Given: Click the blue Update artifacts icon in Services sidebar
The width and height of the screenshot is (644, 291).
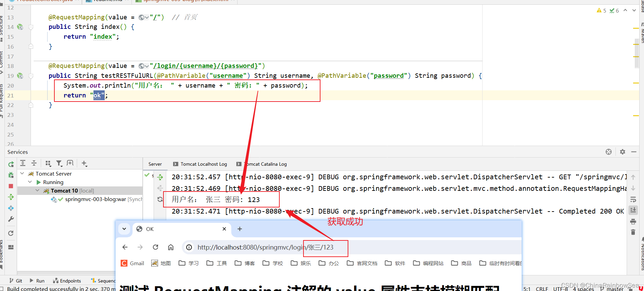Looking at the screenshot, I should 11,208.
